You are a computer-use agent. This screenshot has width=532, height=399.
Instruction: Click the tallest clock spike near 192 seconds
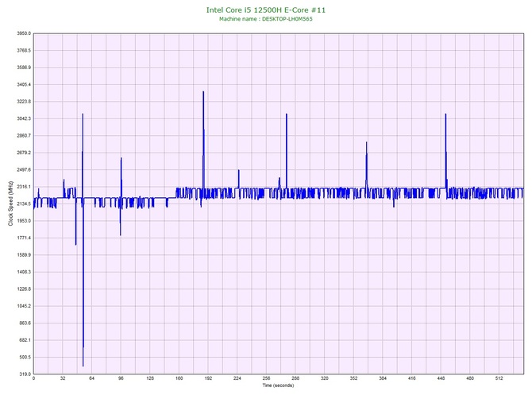tap(203, 139)
